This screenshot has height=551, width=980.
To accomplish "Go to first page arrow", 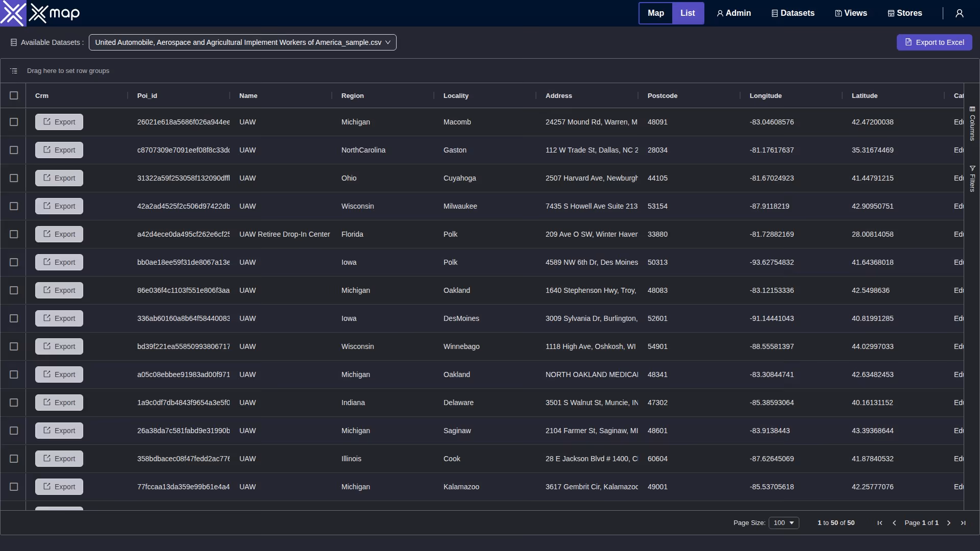I will point(880,523).
